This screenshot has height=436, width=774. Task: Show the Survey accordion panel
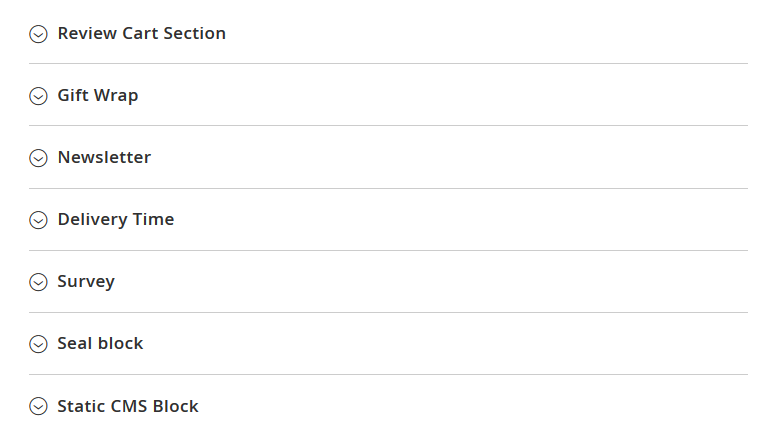click(x=388, y=281)
